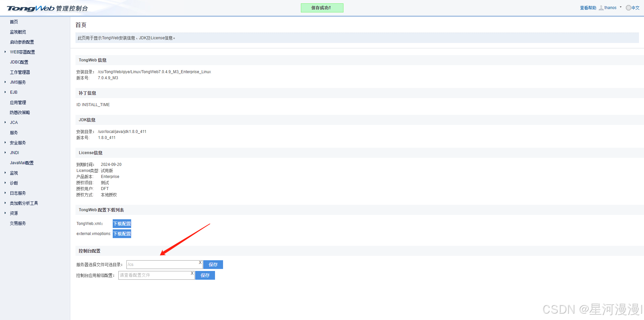Click the 保存成功! notification banner
The width and height of the screenshot is (644, 320).
(322, 8)
